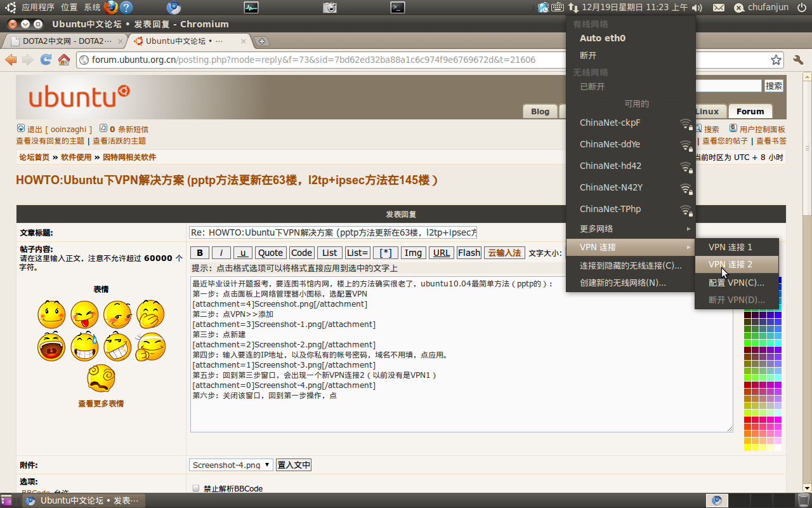Image resolution: width=812 pixels, height=508 pixels.
Task: Tick the 禁止解析BBCode checkbox
Action: click(196, 488)
